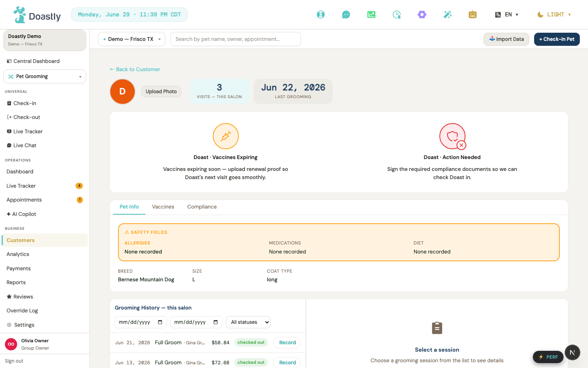Open the lifebuoy support icon
The image size is (588, 368).
321,15
